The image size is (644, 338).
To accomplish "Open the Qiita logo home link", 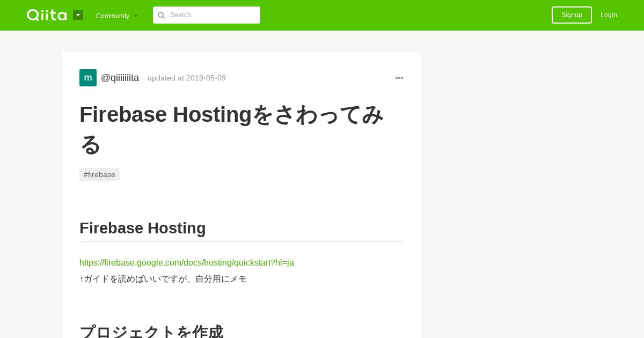I will 47,15.
